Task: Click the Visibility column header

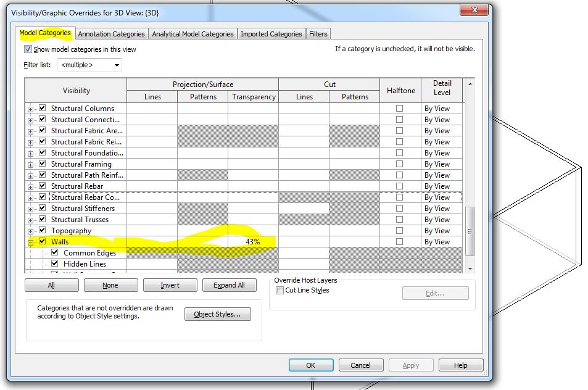Action: [x=76, y=91]
